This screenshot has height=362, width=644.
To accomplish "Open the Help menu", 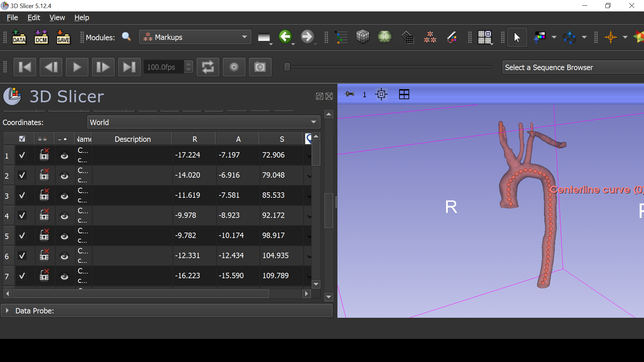I will [x=82, y=18].
